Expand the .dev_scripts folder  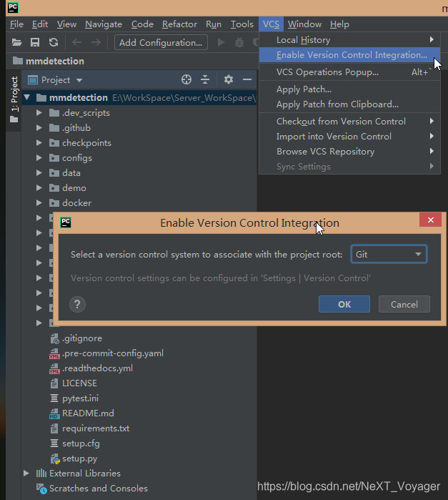(x=39, y=112)
